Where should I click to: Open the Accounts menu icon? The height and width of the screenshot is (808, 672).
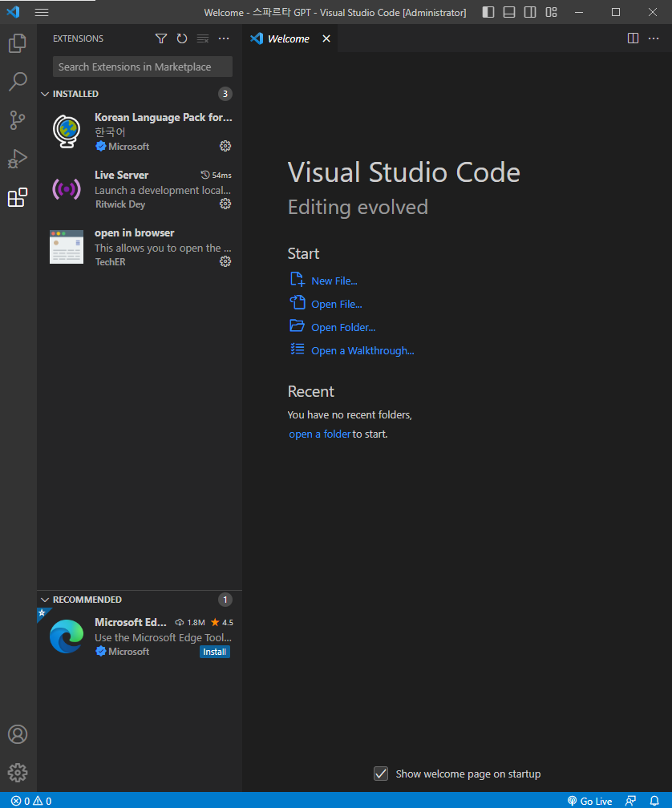18,733
